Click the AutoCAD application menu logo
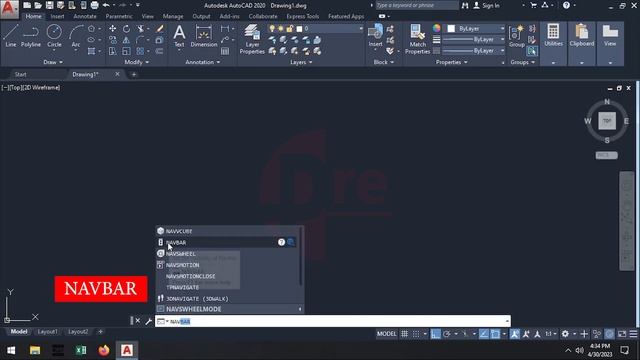Image resolution: width=640 pixels, height=360 pixels. click(9, 9)
